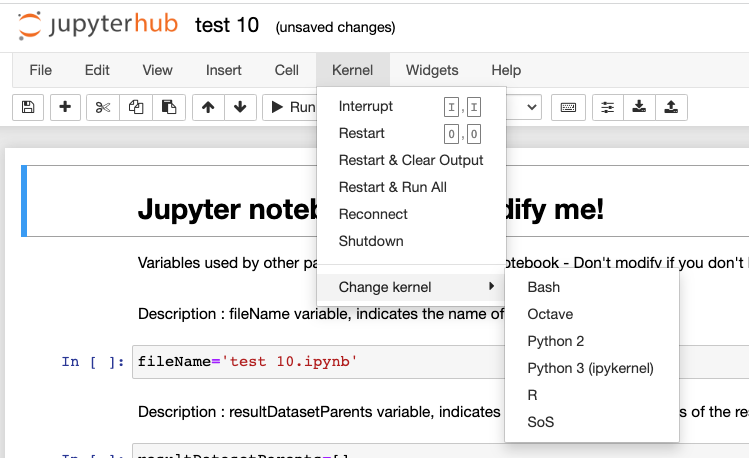Save notebook with the floppy disk icon
This screenshot has height=458, width=749.
(28, 107)
